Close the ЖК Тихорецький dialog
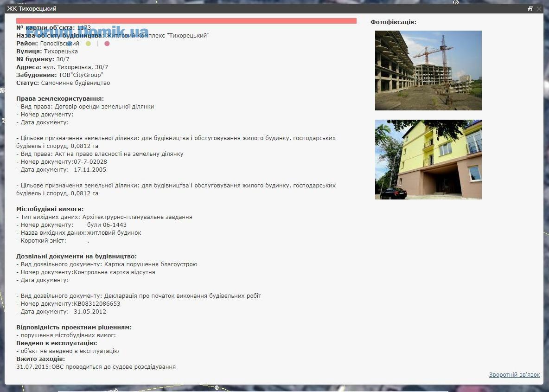Viewport: 549px width, 392px height. [x=539, y=9]
